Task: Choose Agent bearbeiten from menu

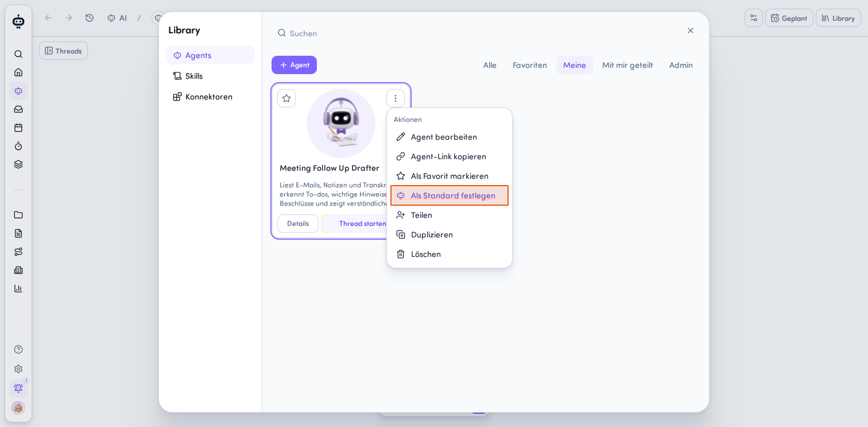Action: (449, 137)
